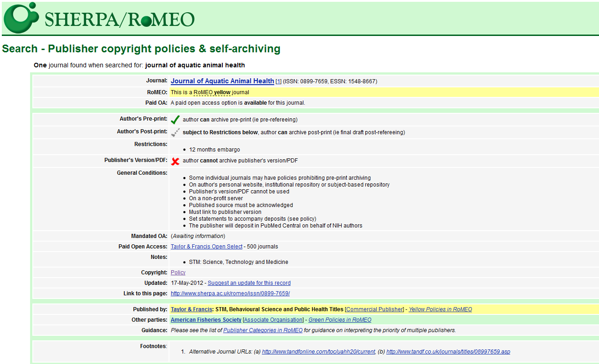
Task: Open American Fisheries Society link
Action: point(206,320)
